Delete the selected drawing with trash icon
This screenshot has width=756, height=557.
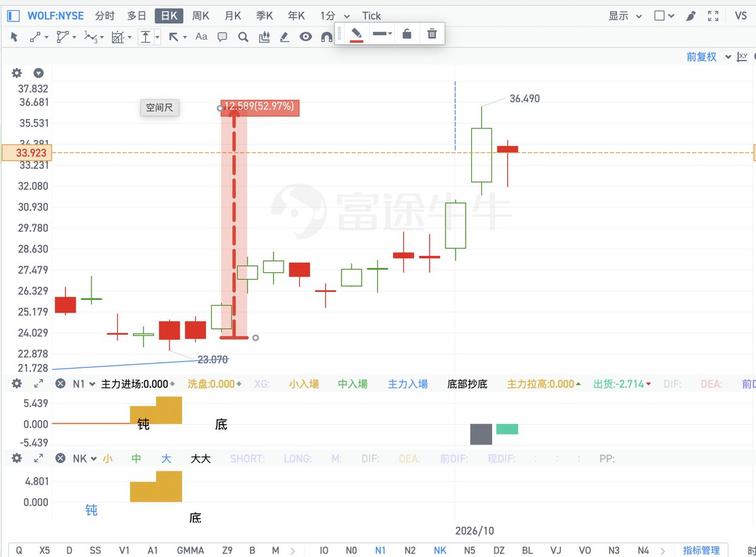(432, 34)
